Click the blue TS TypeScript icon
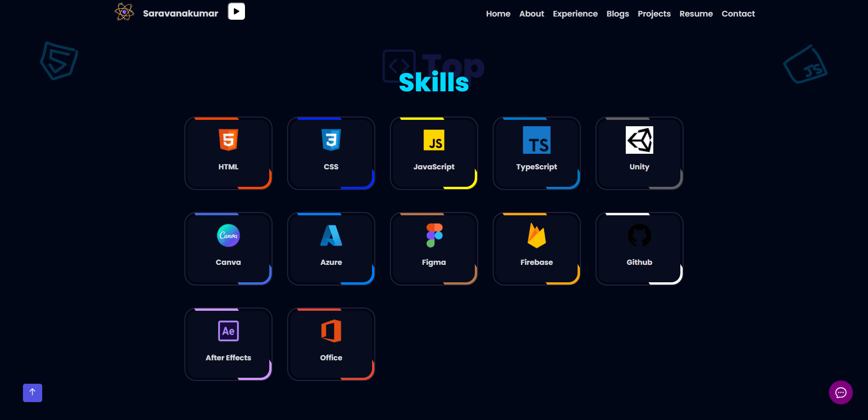This screenshot has height=420, width=868. click(537, 140)
